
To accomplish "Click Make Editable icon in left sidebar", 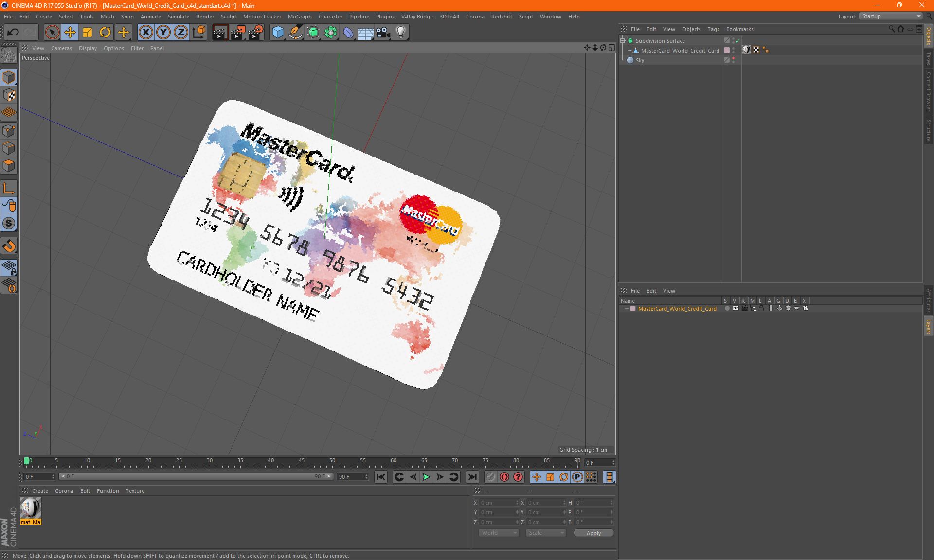I will pyautogui.click(x=9, y=55).
